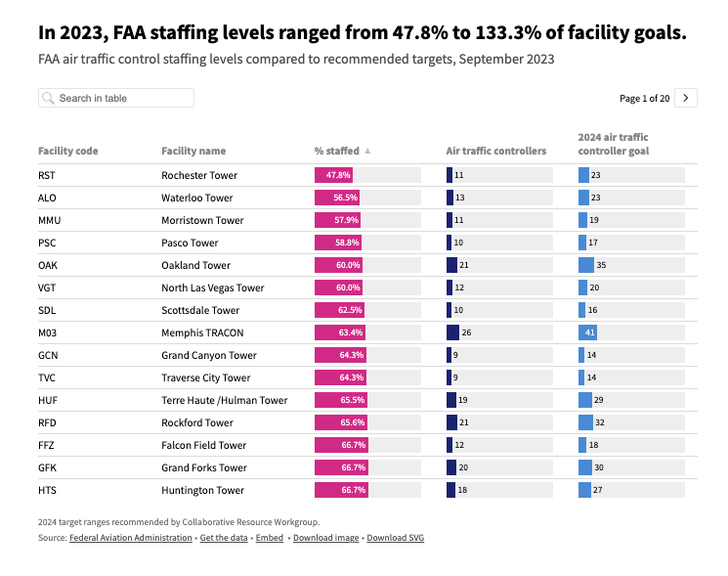Sort by 2024 air traffic controller goal
The width and height of the screenshot is (728, 576).
[x=613, y=144]
